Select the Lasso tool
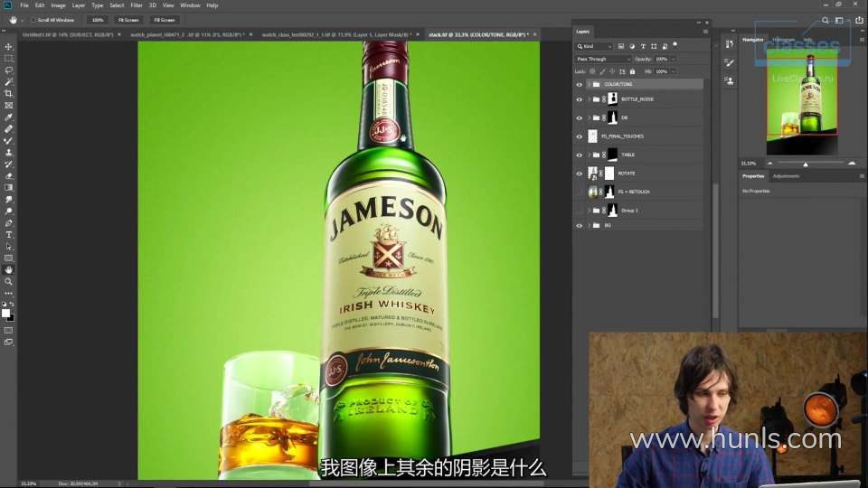Viewport: 868px width, 488px height. [8, 70]
